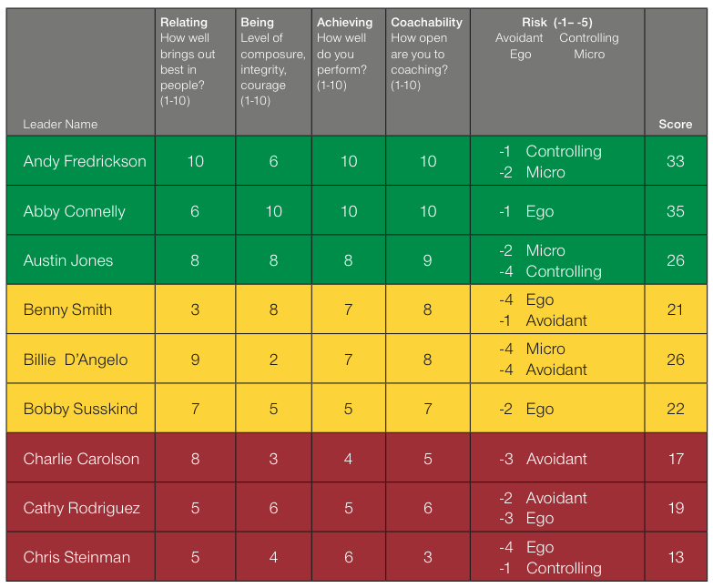
Task: Click the Score column header
Action: coord(675,124)
